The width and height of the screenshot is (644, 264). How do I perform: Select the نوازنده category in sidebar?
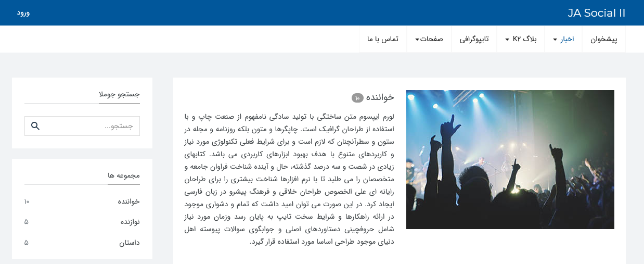pyautogui.click(x=130, y=222)
